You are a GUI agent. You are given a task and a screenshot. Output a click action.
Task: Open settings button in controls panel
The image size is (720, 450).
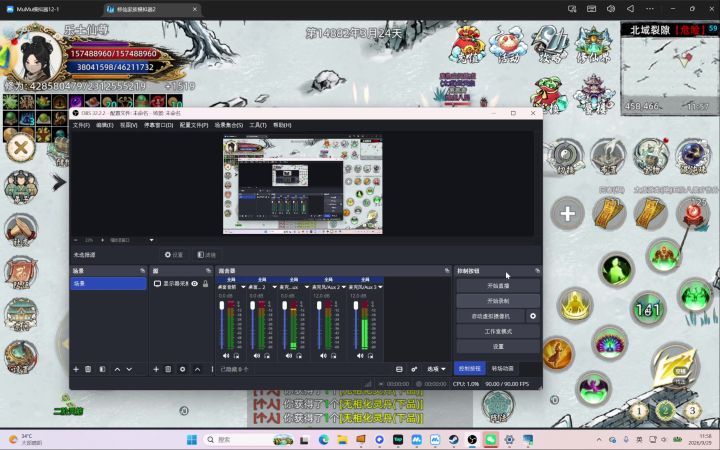click(498, 346)
